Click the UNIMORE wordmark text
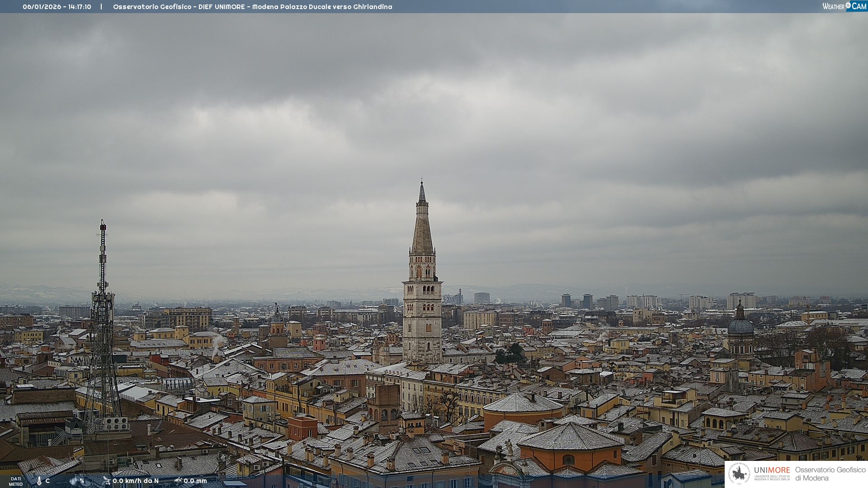868x488 pixels. [772, 470]
